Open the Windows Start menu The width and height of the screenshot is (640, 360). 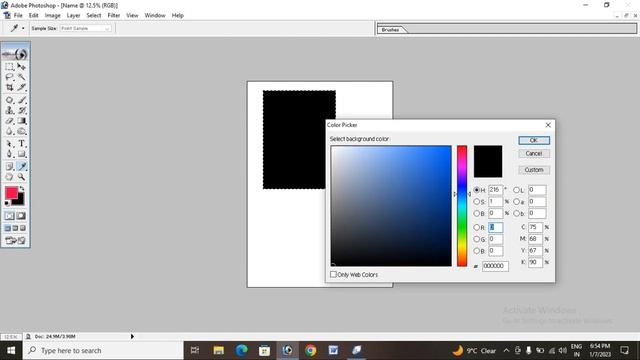coord(11,351)
